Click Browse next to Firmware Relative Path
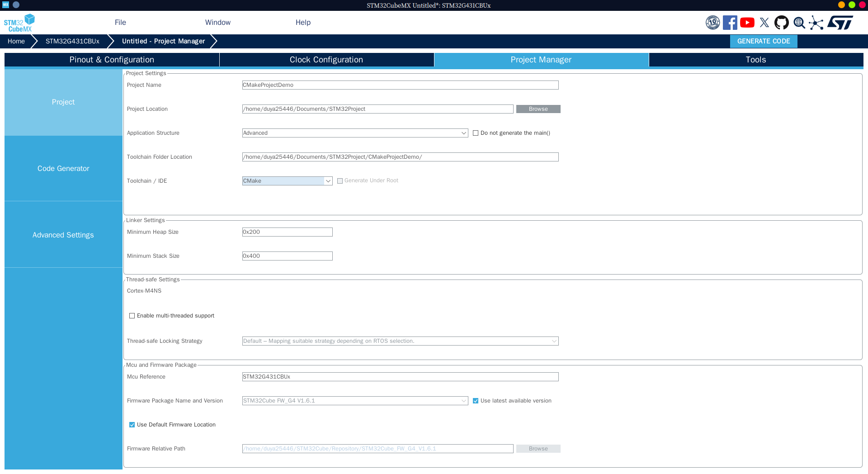This screenshot has width=868, height=474. tap(538, 449)
